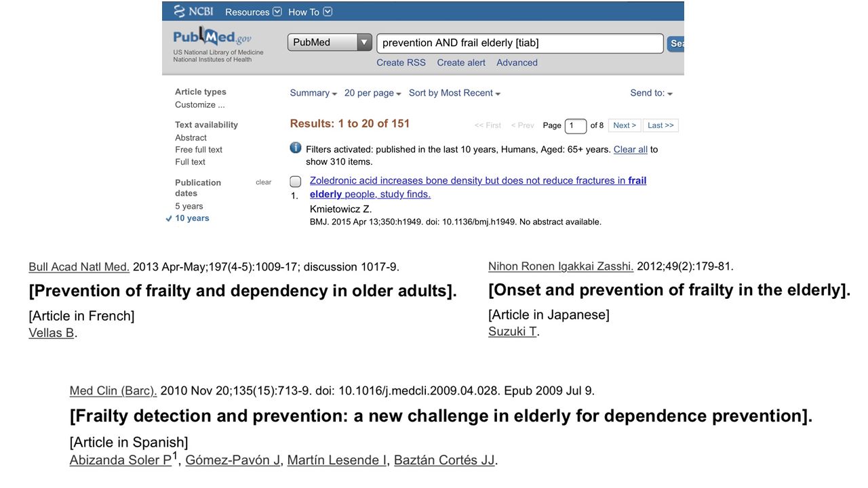Click the Results: 1 to 20 of 151 text

(350, 123)
